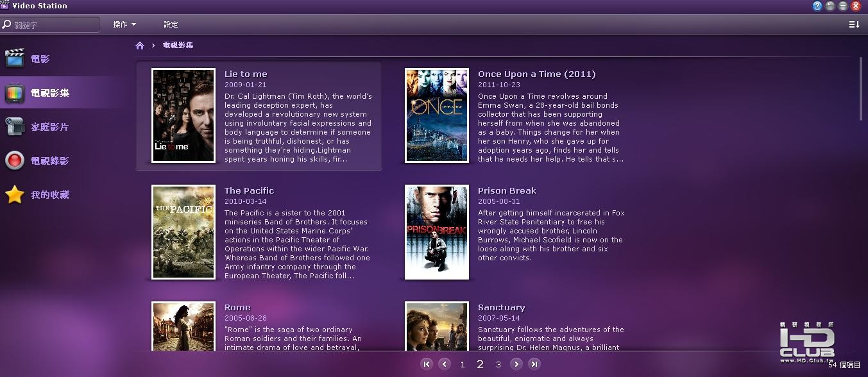Select the 家庭影片 sidebar label
Screen dimensions: 868x377
(x=49, y=127)
